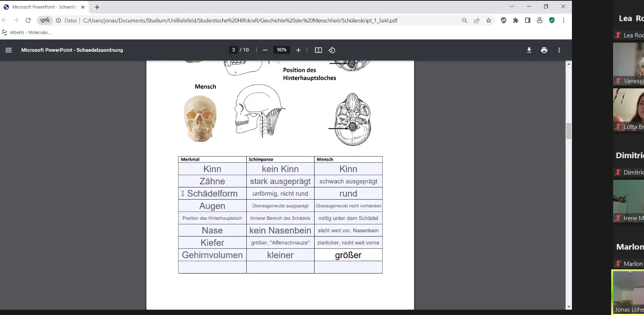The height and width of the screenshot is (315, 644).
Task: Open the Alberts - Molecular bookmark
Action: coord(27,32)
